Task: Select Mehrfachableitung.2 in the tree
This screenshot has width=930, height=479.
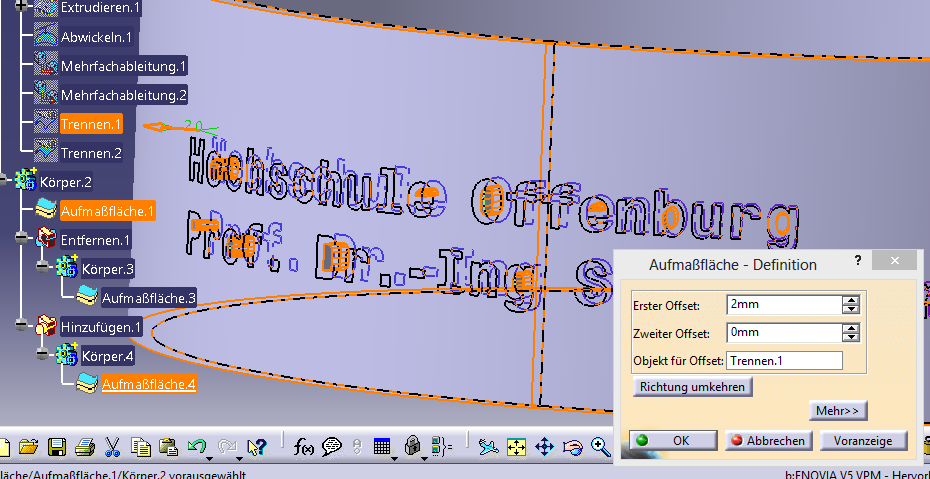Action: tap(124, 95)
